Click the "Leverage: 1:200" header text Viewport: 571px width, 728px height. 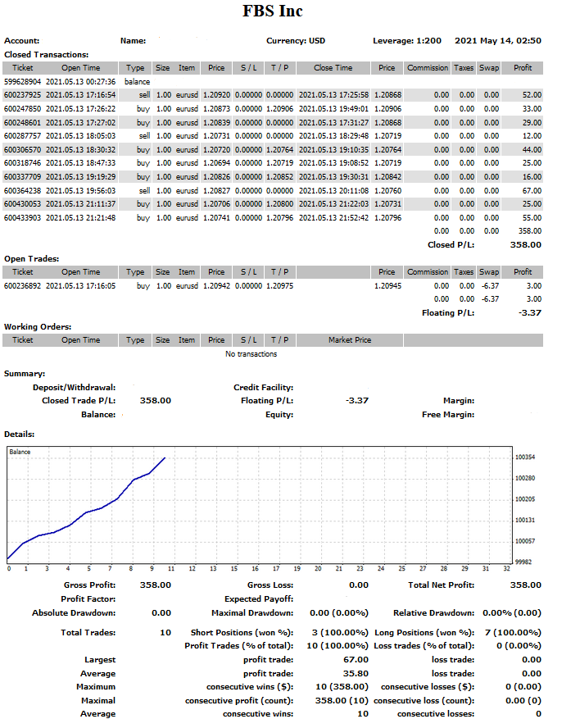coord(407,41)
